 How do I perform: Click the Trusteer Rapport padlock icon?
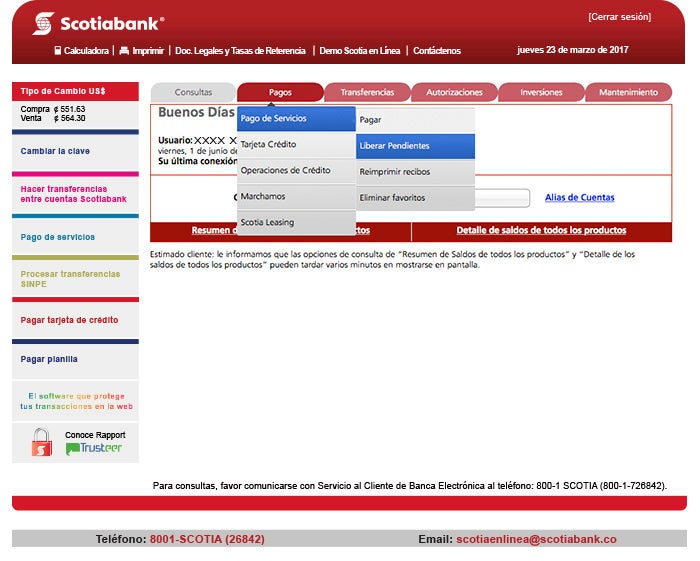pos(41,442)
